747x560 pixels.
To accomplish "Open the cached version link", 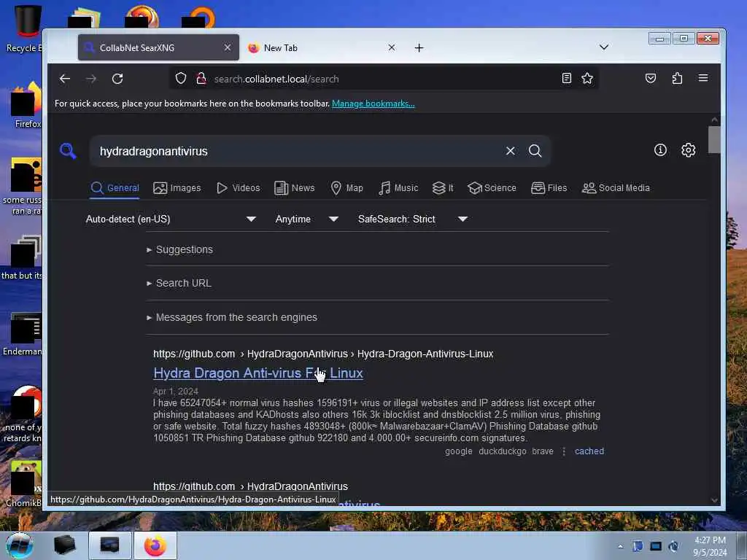I will point(589,451).
